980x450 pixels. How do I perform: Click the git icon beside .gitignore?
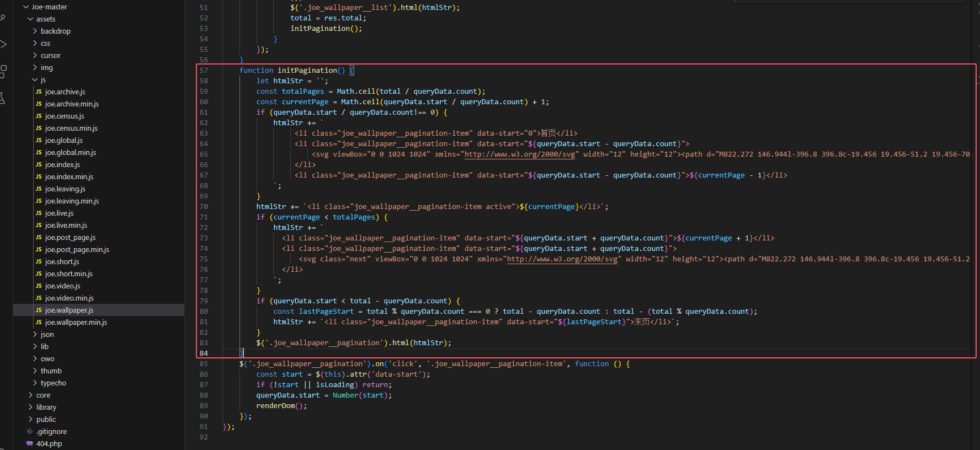(x=30, y=432)
